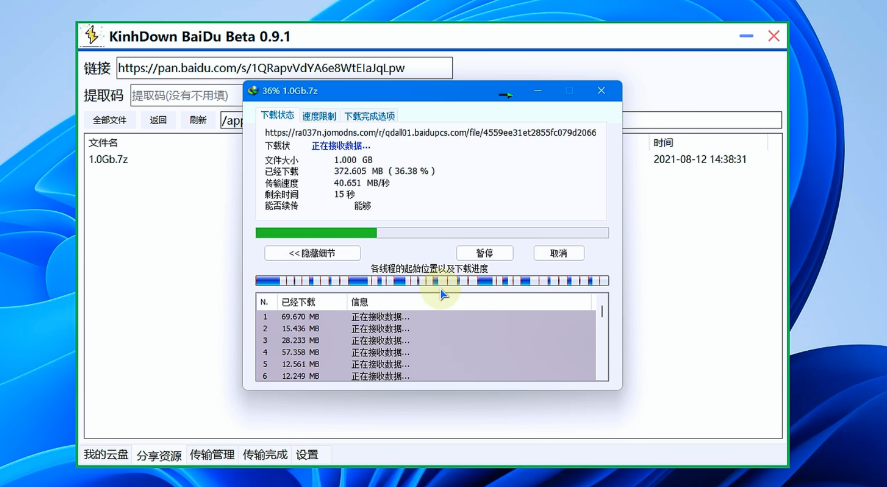The height and width of the screenshot is (487, 887).
Task: Minimize the 36% 1.0Gb.7z download dialog
Action: [538, 90]
